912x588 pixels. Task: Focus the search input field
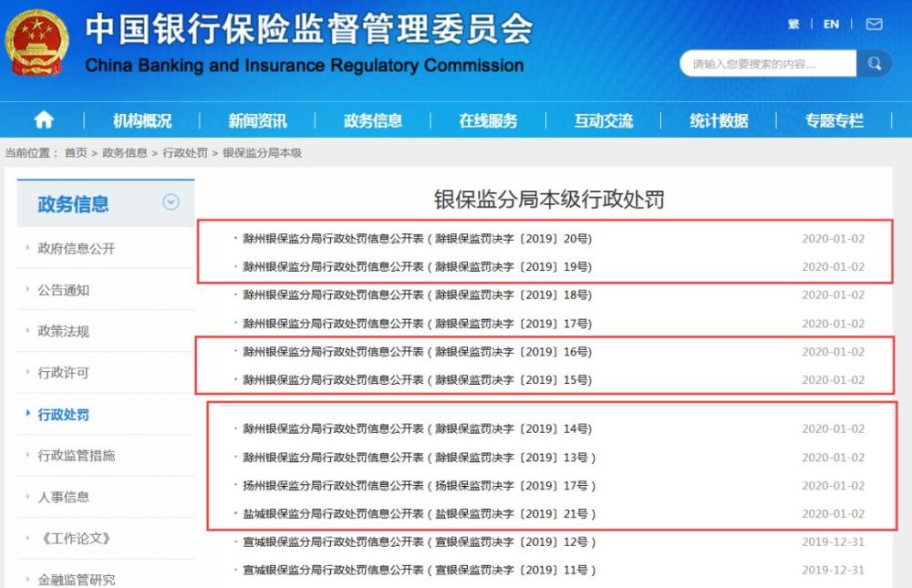[x=768, y=64]
